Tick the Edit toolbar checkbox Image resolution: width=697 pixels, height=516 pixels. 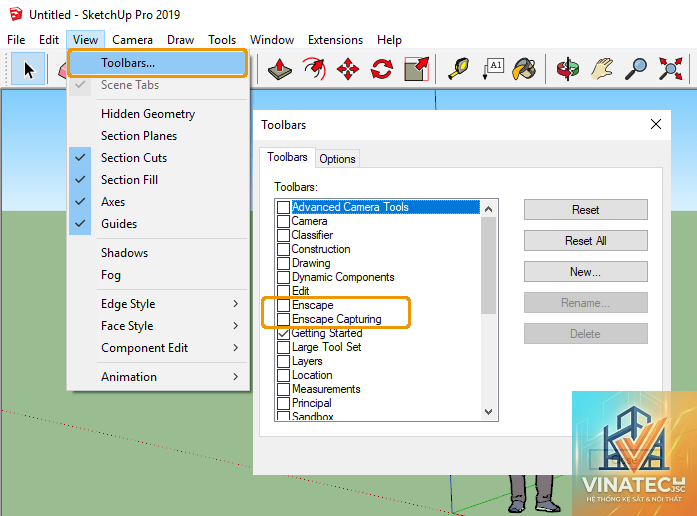tap(283, 291)
